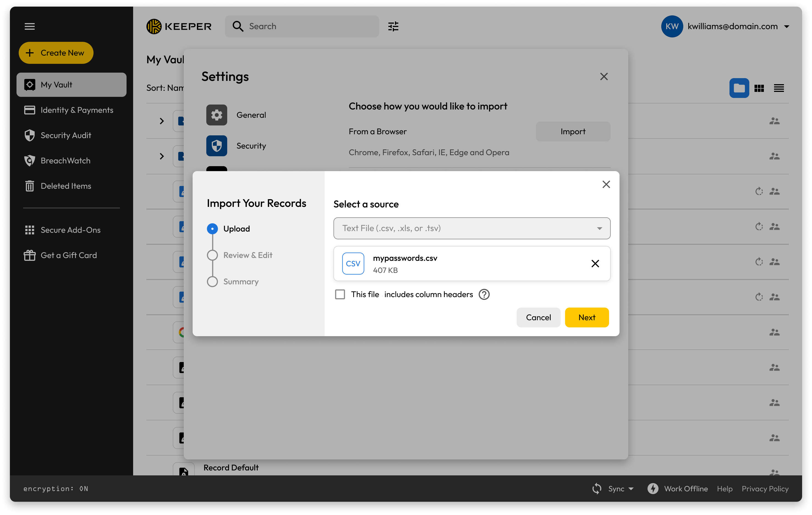This screenshot has width=812, height=515.
Task: Switch to list view icon
Action: point(779,88)
